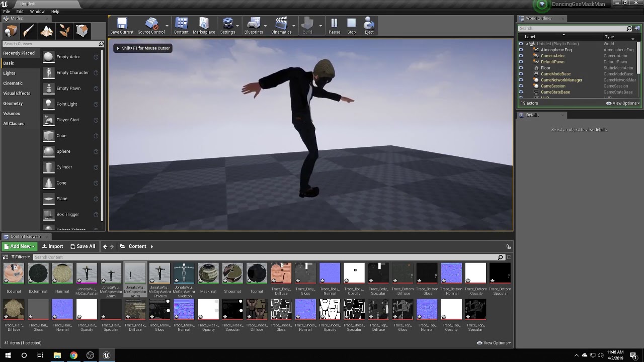Toggle visibility of CameraActor

[x=521, y=56]
